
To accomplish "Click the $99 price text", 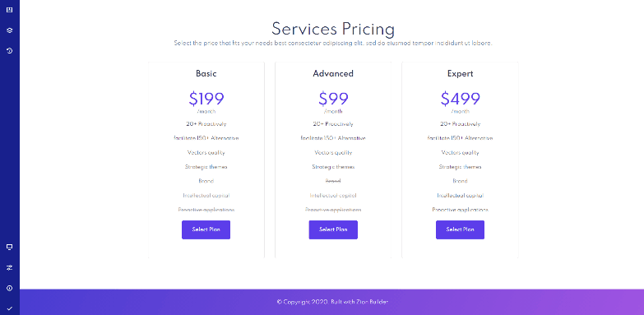I will [333, 99].
